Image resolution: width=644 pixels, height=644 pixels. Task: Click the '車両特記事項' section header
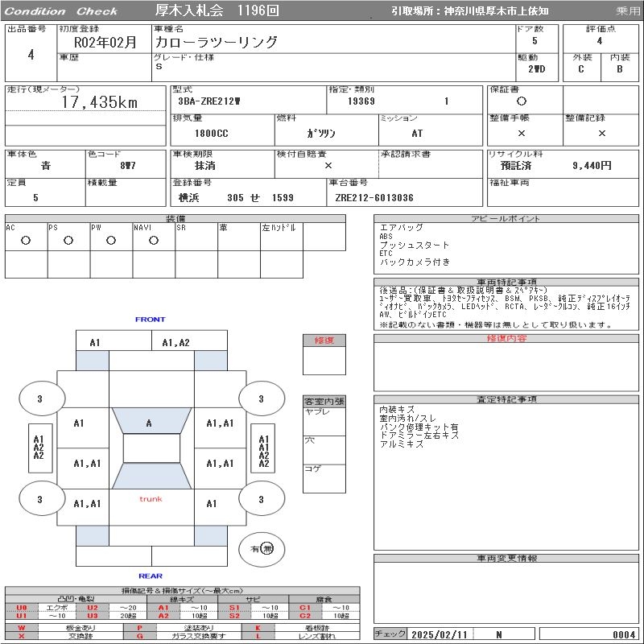(506, 282)
